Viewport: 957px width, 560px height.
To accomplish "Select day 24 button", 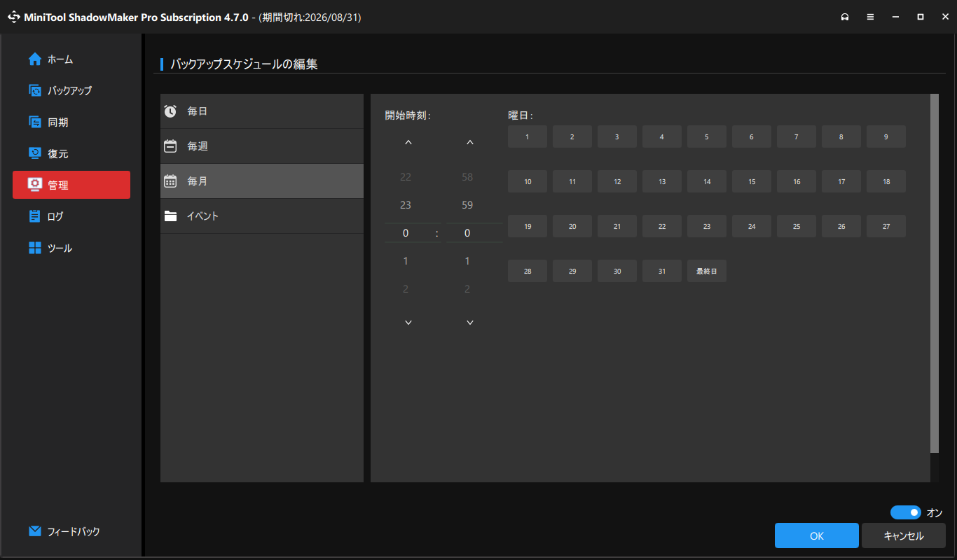I will [752, 226].
